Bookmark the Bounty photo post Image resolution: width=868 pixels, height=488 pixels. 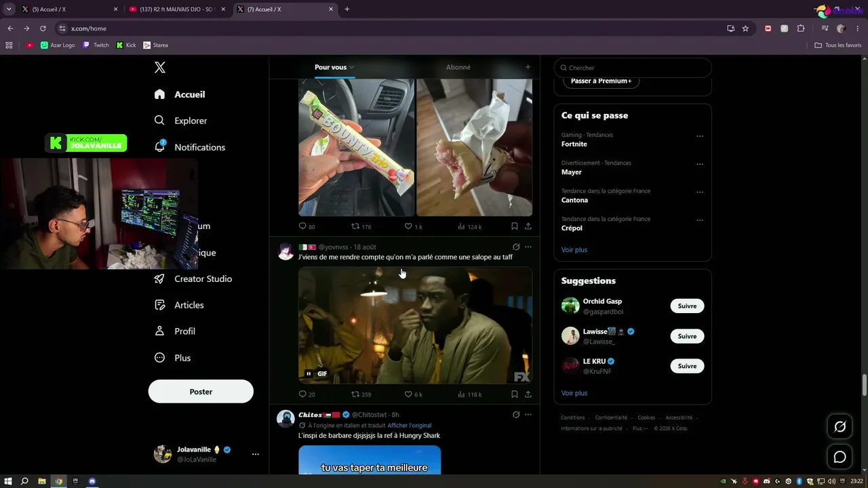tap(515, 226)
